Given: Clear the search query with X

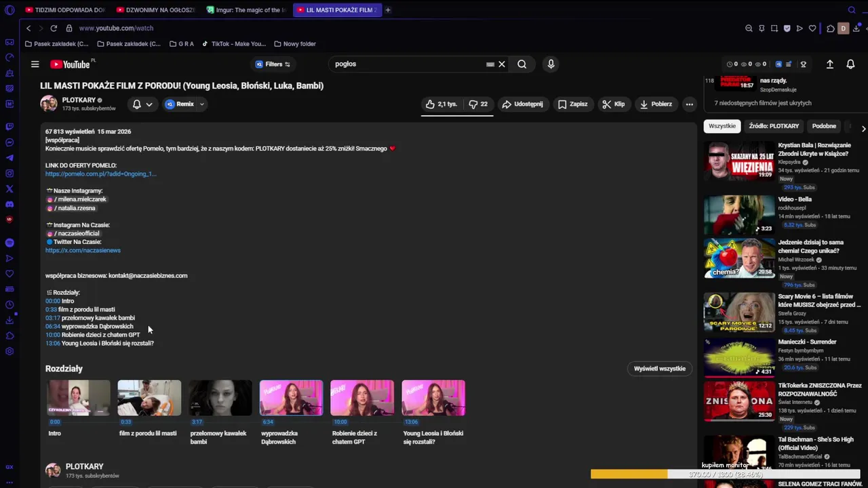Looking at the screenshot, I should click(x=502, y=64).
